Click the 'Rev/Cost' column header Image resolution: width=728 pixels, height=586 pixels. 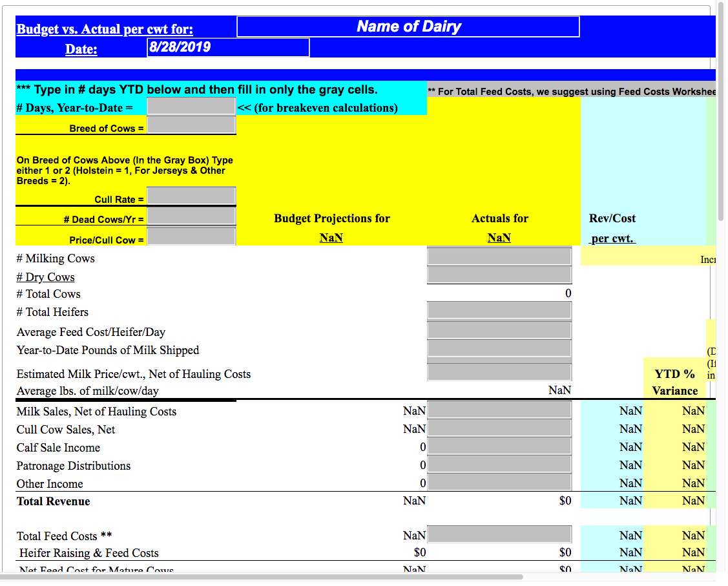point(612,218)
